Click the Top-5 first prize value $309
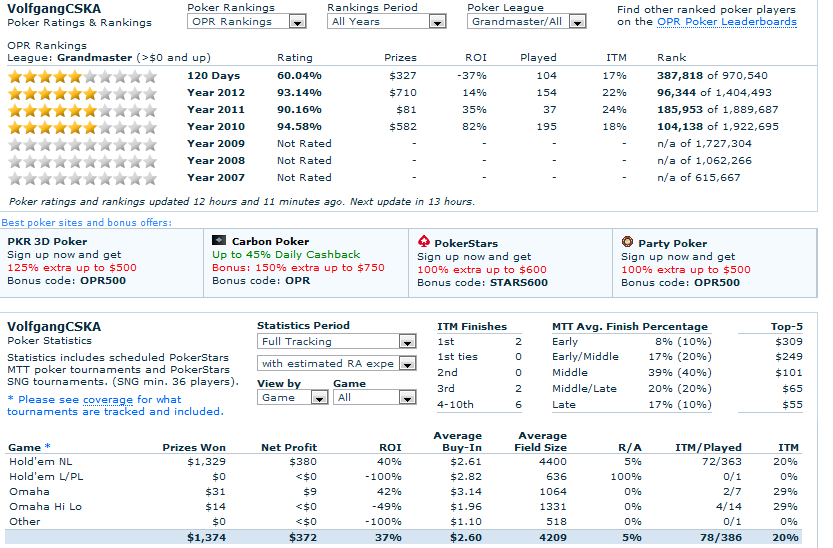Viewport: 833px width, 548px height. click(x=789, y=341)
